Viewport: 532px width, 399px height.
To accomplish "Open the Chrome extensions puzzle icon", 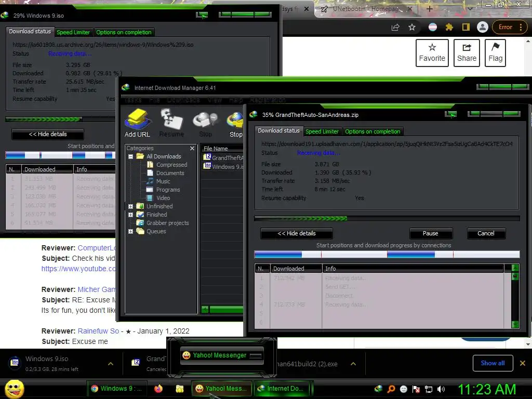I will (449, 27).
